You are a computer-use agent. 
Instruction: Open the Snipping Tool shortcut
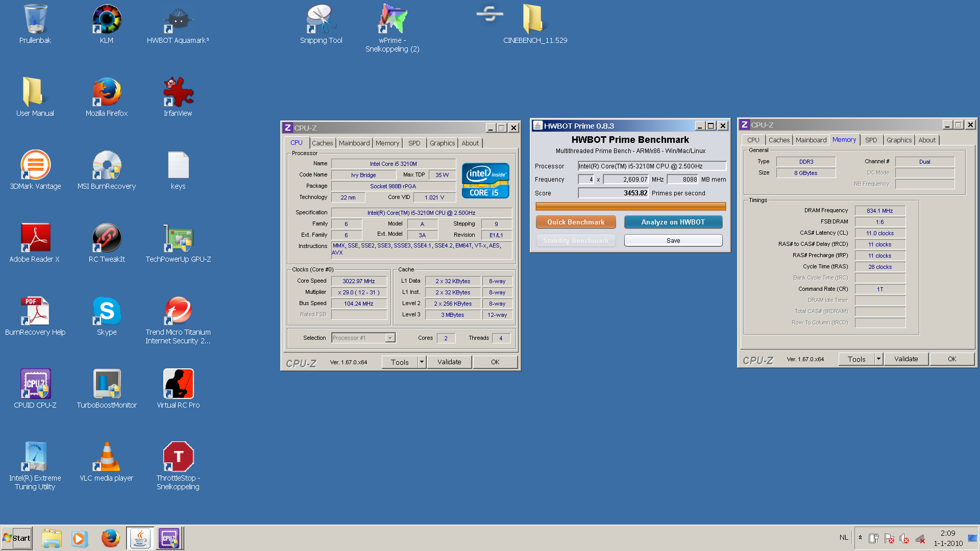pyautogui.click(x=321, y=24)
